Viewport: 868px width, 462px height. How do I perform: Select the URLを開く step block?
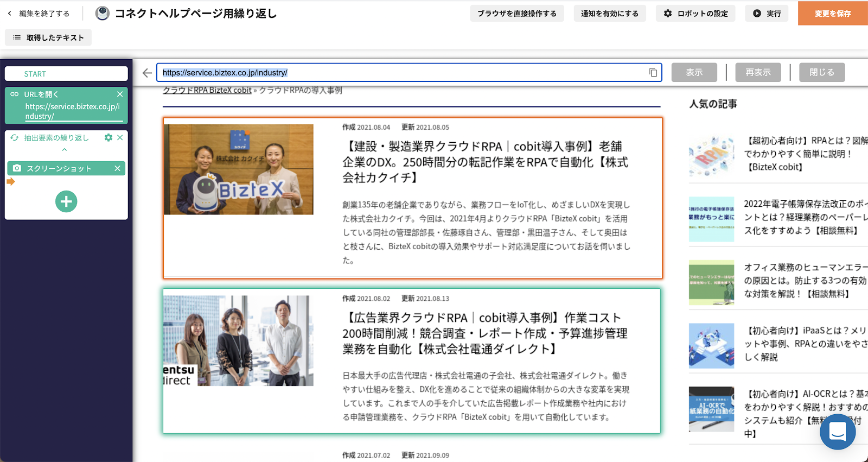66,106
